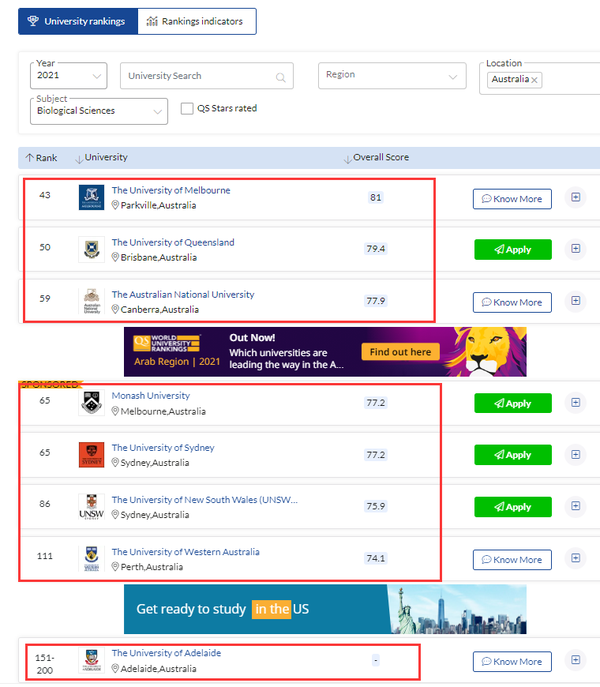The image size is (600, 687).
Task: Click Apply for University of Sydney
Action: [513, 455]
